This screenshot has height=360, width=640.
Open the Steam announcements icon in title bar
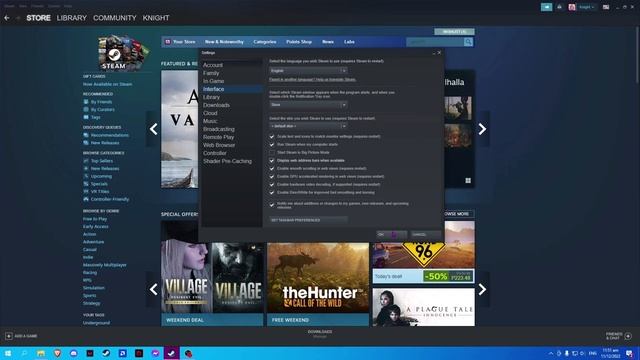pyautogui.click(x=546, y=7)
